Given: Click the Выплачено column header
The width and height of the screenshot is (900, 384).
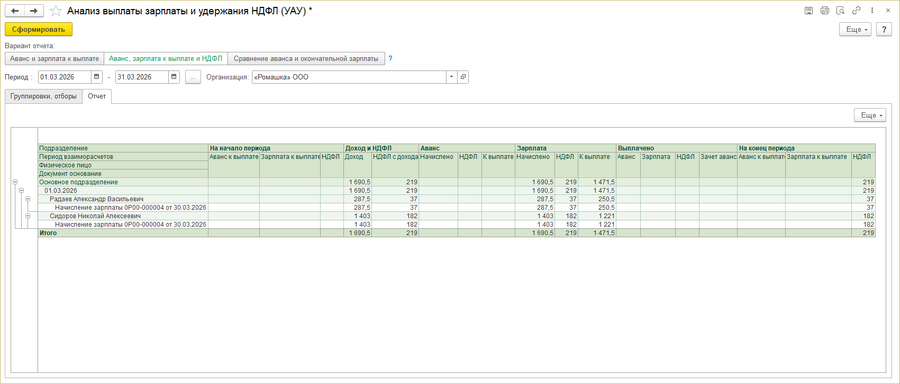Looking at the screenshot, I should coord(676,148).
